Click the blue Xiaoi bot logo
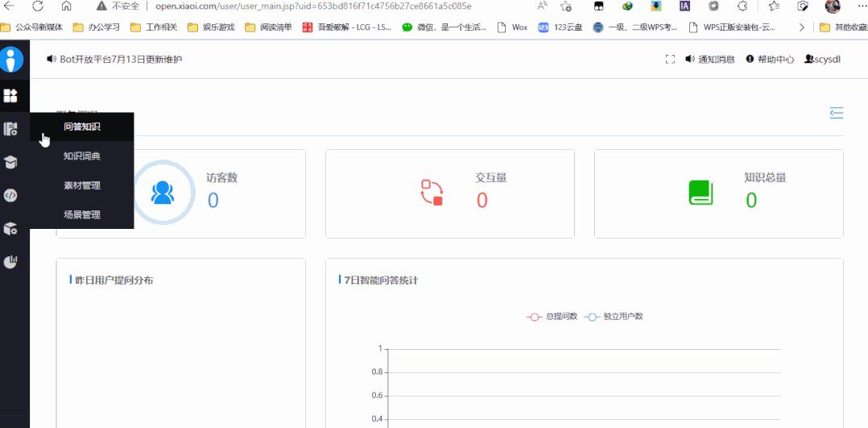 pos(11,60)
